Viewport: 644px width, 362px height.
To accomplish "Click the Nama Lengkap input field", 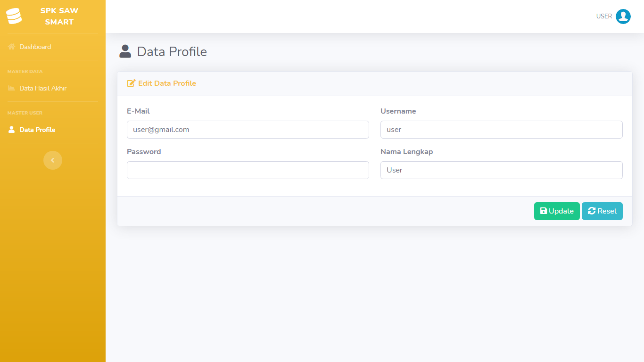I will tap(502, 170).
